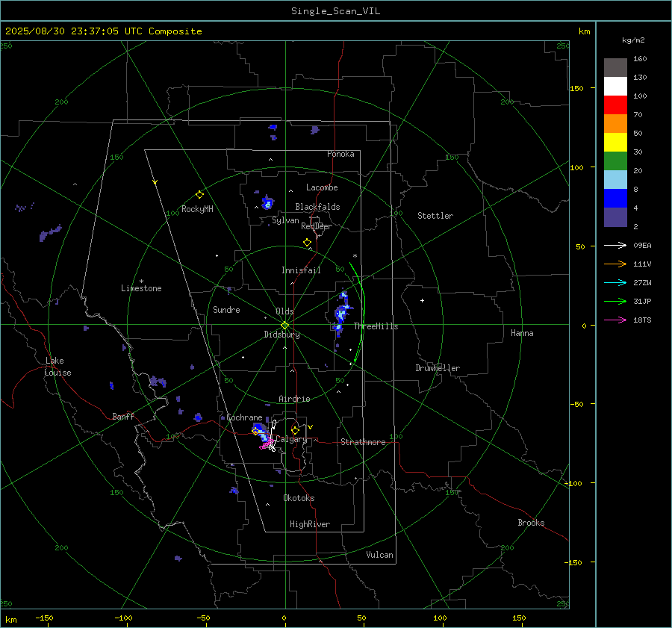Click the Okotoks city label
Image resolution: width=672 pixels, height=628 pixels.
point(299,498)
